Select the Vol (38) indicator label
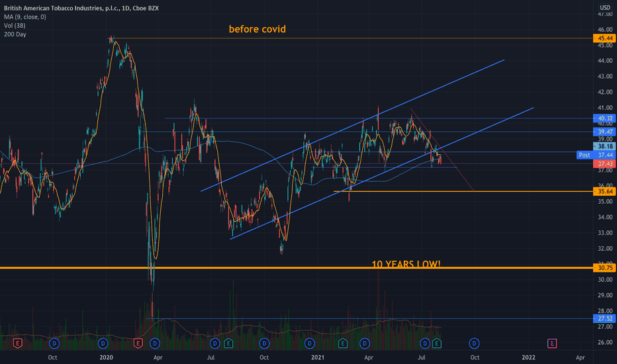Viewport: 617px width, 364px height. coord(15,26)
